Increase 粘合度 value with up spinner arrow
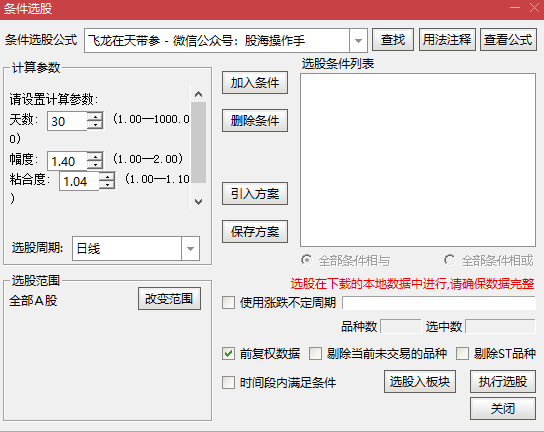The width and height of the screenshot is (544, 432). 107,177
